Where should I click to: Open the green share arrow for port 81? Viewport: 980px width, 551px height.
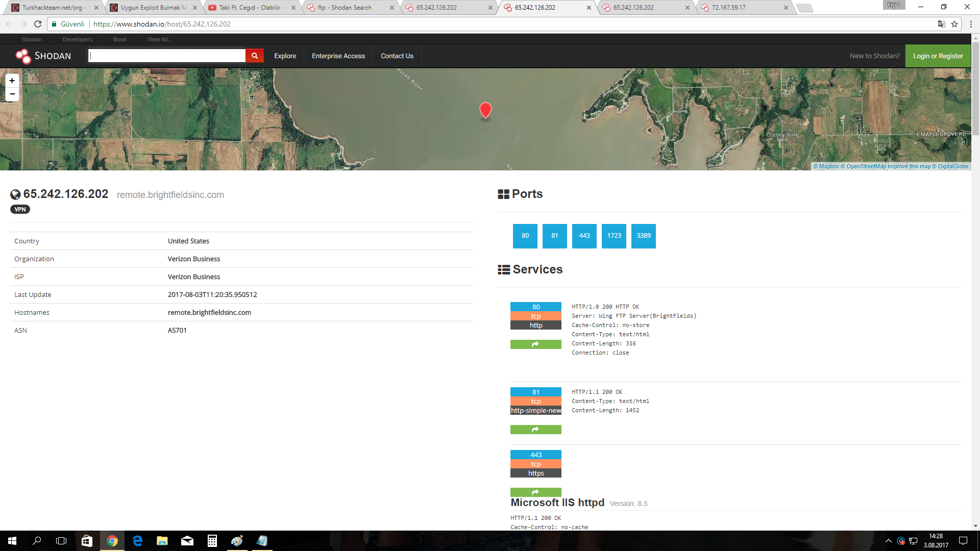tap(535, 430)
